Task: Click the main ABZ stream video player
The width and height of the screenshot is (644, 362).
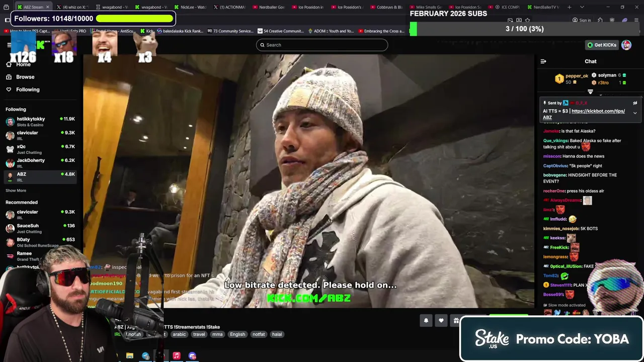Action: pos(308,181)
